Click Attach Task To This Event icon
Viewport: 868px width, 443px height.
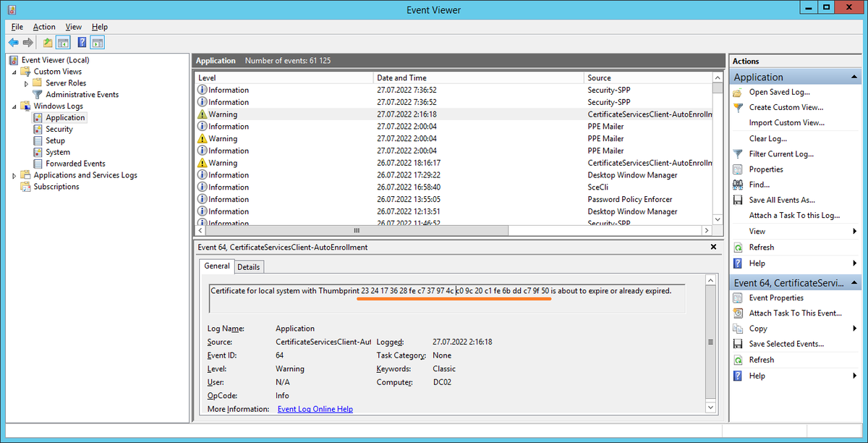738,313
